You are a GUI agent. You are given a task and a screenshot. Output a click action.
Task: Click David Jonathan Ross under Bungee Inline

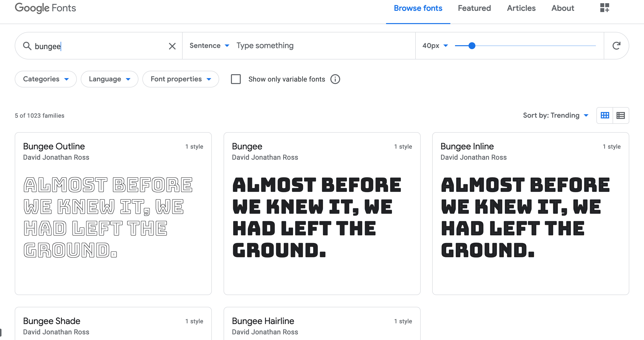click(473, 157)
